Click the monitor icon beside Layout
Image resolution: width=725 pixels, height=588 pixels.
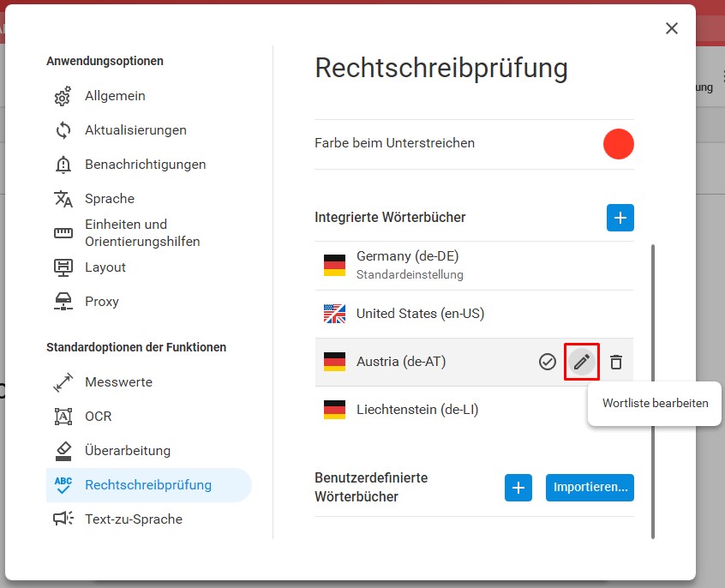coord(63,267)
